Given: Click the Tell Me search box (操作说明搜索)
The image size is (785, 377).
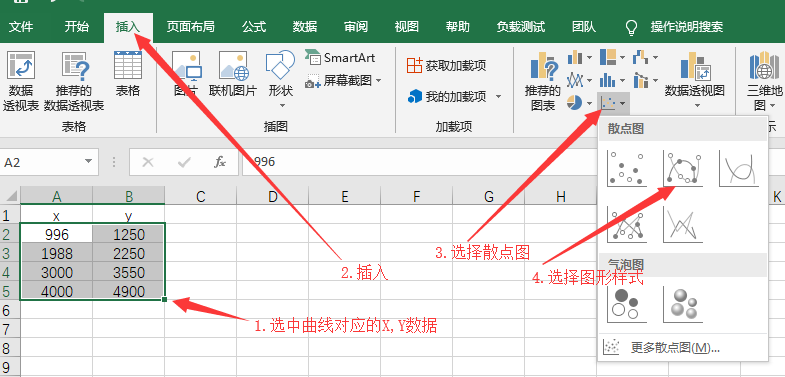Looking at the screenshot, I should coord(687,27).
